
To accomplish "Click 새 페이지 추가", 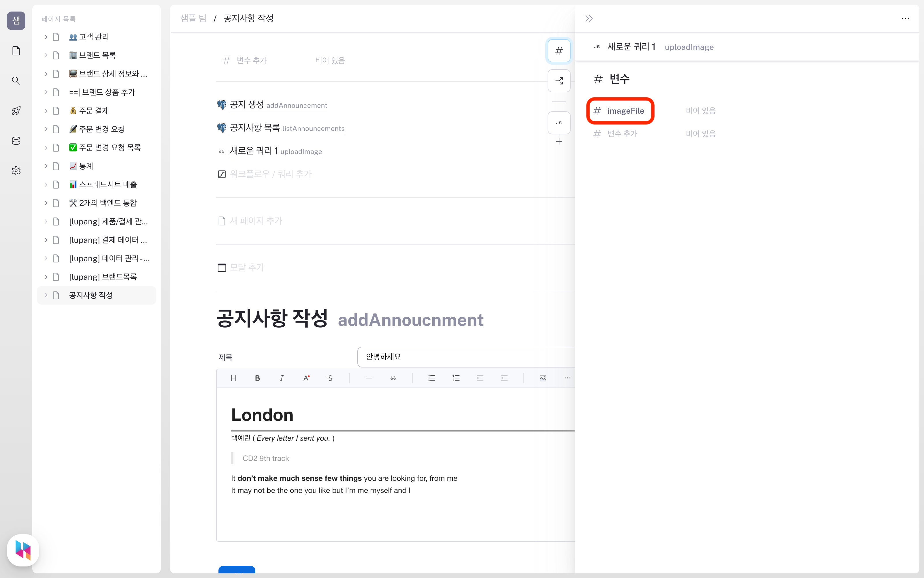I will 256,221.
